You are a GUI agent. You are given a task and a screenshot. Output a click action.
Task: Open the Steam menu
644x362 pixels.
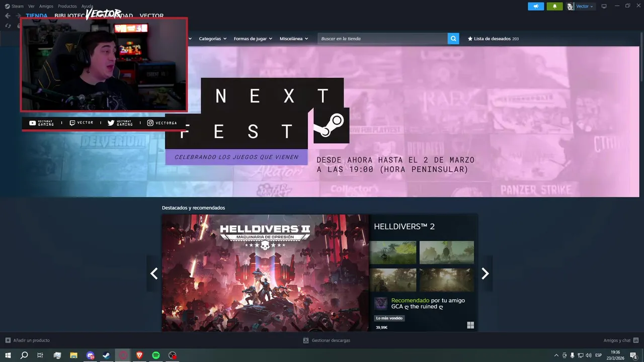[18, 6]
